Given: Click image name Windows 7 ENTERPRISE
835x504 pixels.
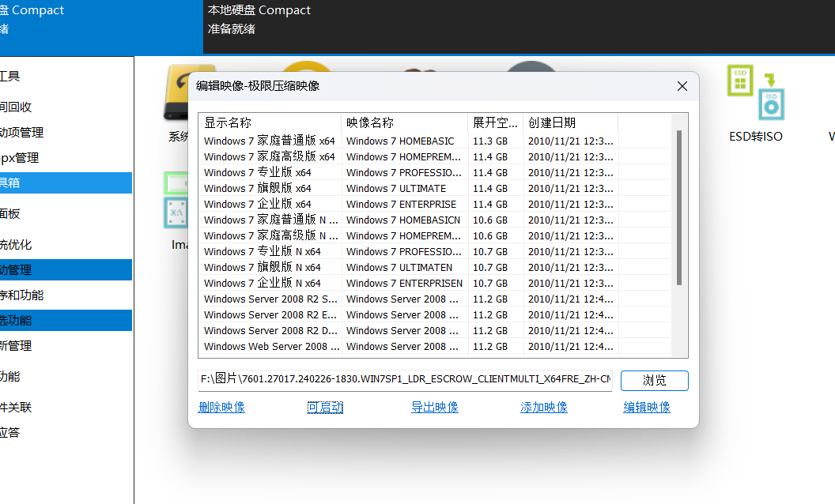Looking at the screenshot, I should 401,205.
